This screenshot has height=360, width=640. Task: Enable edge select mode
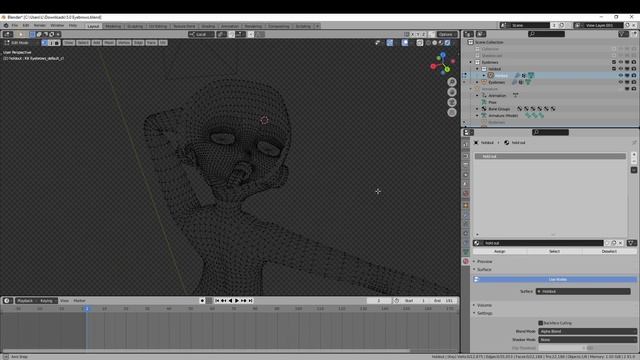coord(51,42)
